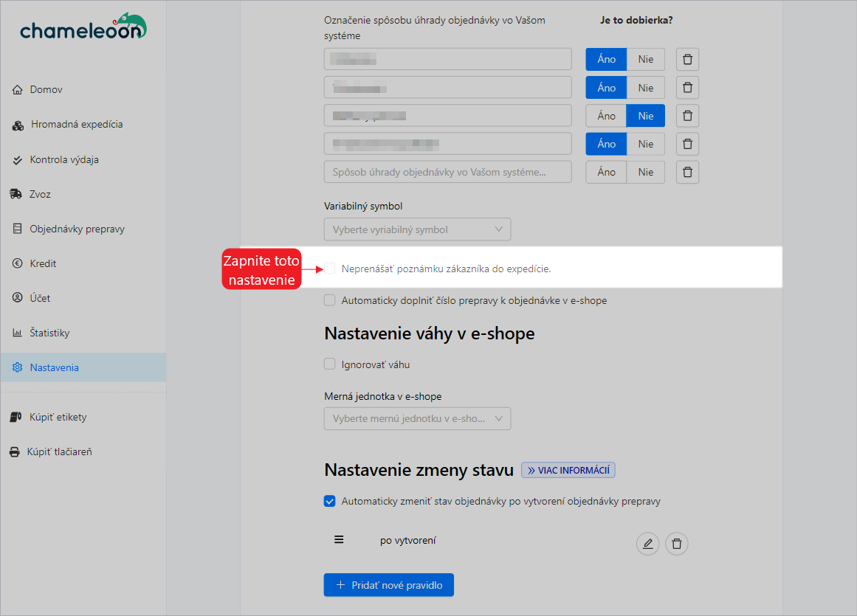The image size is (857, 616).
Task: Click the Zvoz truck icon
Action: [x=16, y=194]
